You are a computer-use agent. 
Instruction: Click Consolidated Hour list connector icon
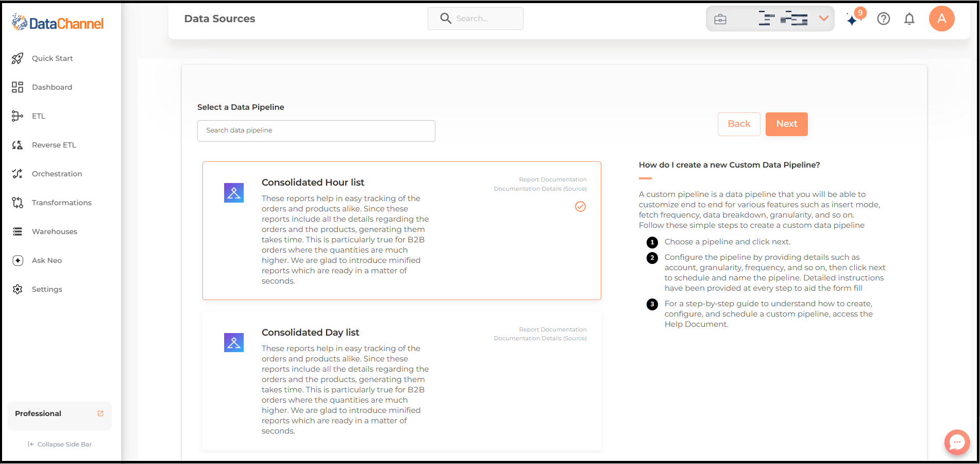(234, 193)
